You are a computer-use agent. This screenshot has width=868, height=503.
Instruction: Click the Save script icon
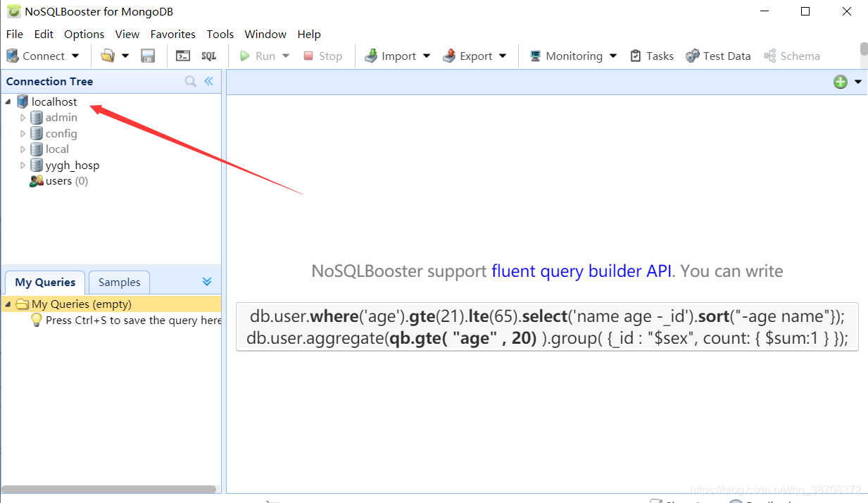[148, 55]
